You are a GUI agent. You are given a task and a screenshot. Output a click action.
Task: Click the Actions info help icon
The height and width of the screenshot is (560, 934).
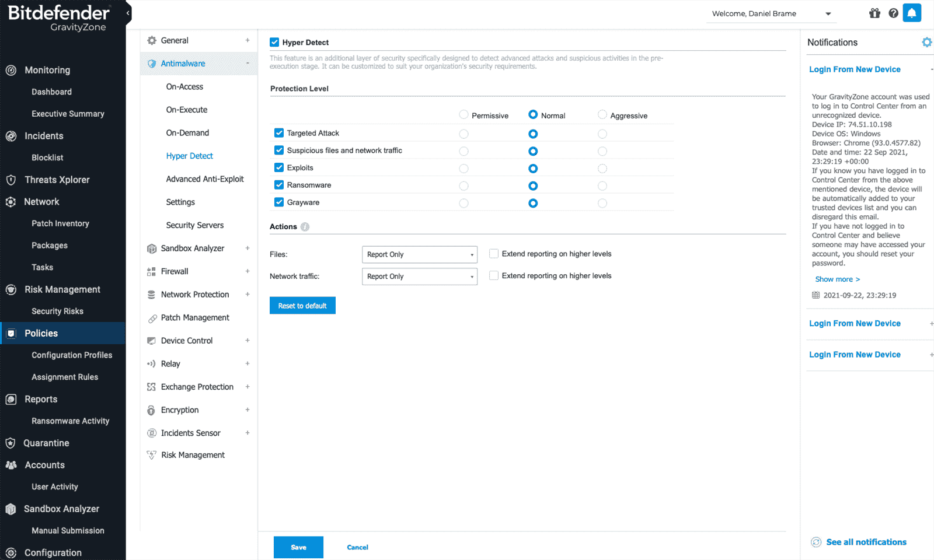tap(305, 226)
